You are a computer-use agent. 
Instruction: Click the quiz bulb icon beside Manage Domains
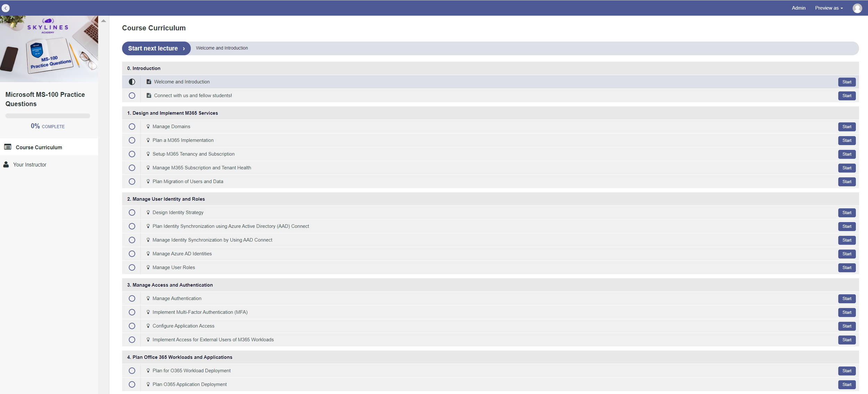click(x=148, y=127)
